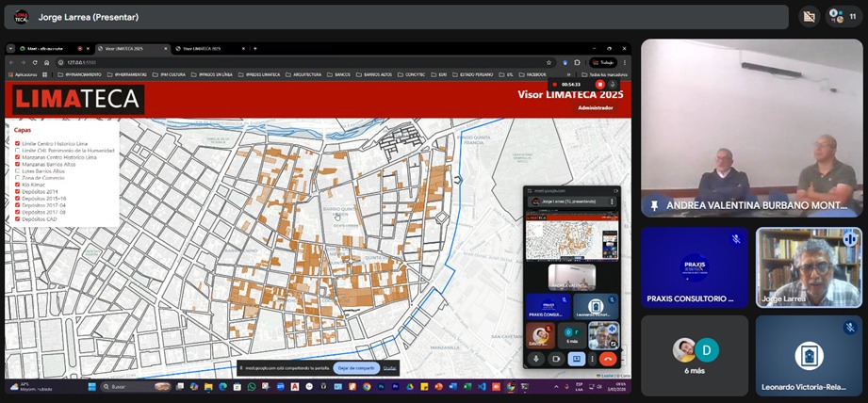This screenshot has height=403, width=868.
Task: Enable Límite CHL Patrimonio de la Humanidad layer
Action: point(18,151)
